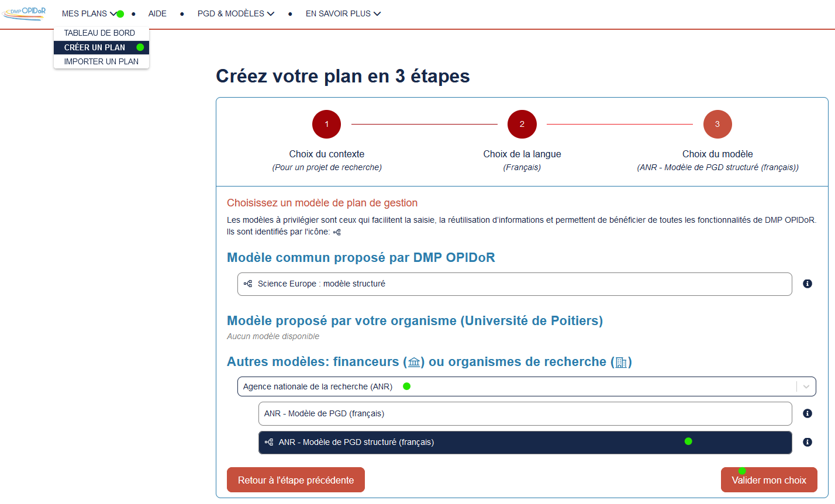Click heading "Créez votre plan en 3 étapes"
This screenshot has width=835, height=504.
[x=343, y=76]
